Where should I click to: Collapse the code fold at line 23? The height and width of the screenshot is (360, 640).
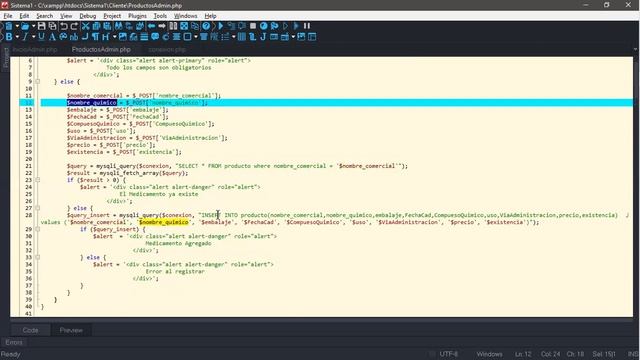click(38, 180)
